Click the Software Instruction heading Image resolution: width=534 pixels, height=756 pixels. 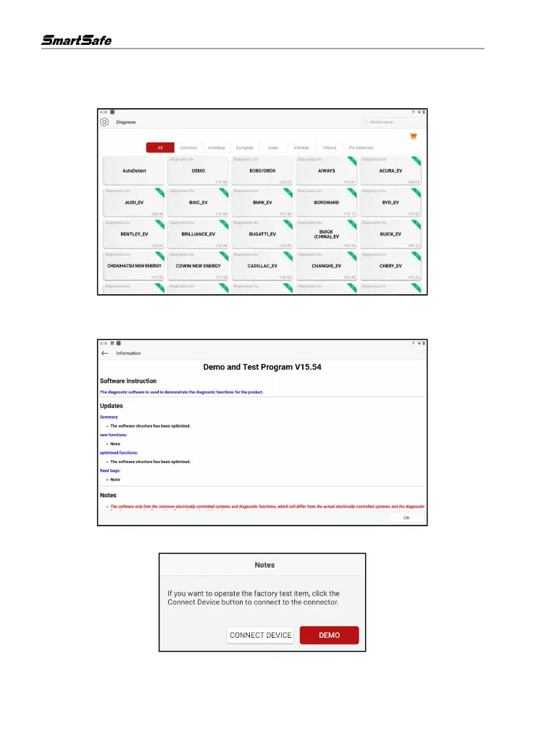(128, 381)
